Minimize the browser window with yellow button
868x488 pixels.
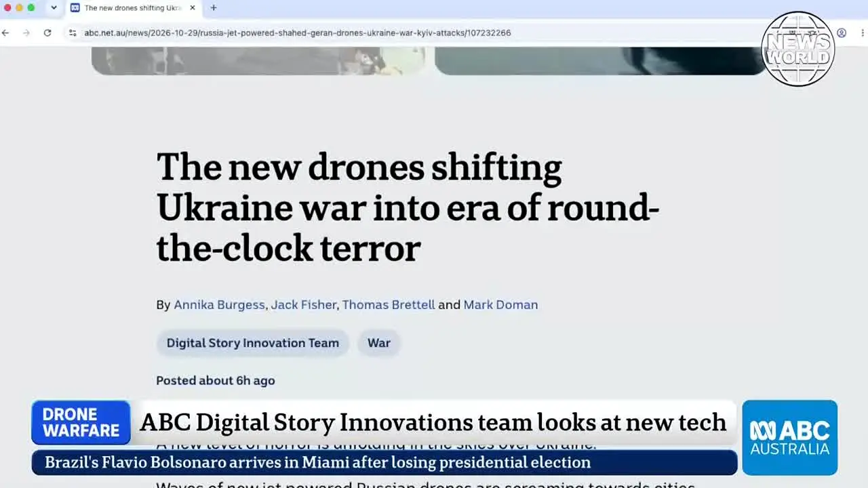pyautogui.click(x=19, y=7)
